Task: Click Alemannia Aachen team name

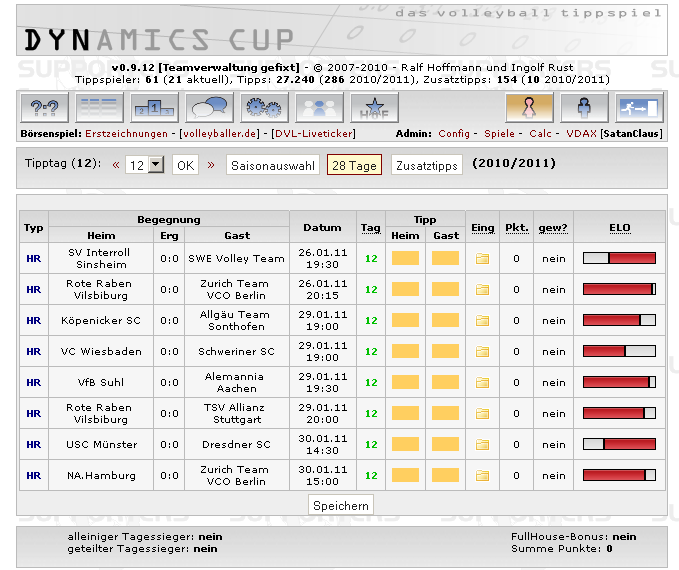Action: coord(235,382)
